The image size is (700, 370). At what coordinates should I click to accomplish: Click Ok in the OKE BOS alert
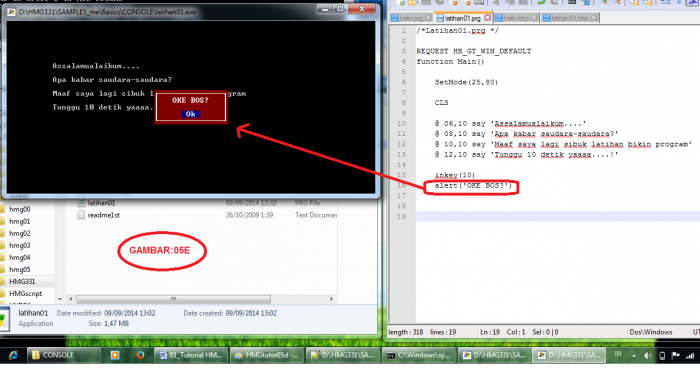point(191,114)
